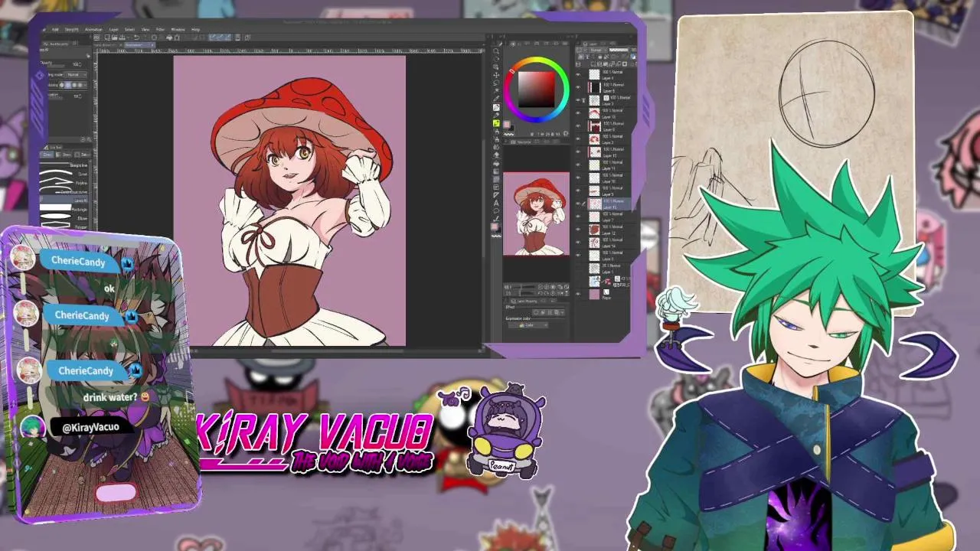Viewport: 980px width, 551px height.
Task: Click the main drawing color swatch below toolbar
Action: [495, 227]
